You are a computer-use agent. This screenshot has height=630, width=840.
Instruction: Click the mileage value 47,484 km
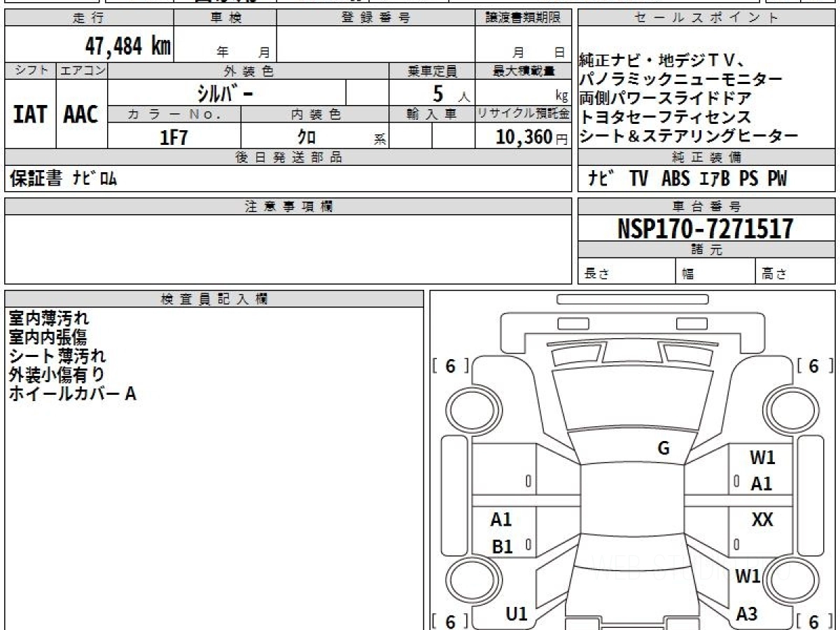coord(127,46)
